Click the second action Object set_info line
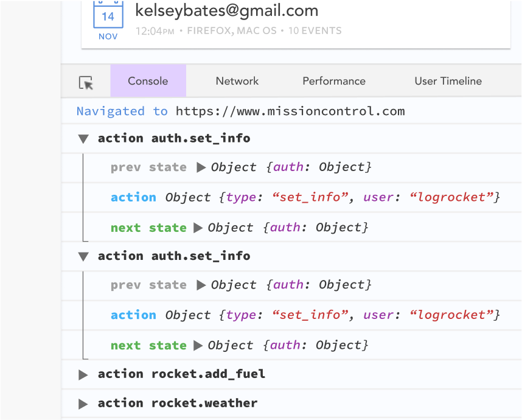This screenshot has height=420, width=522. 305,315
